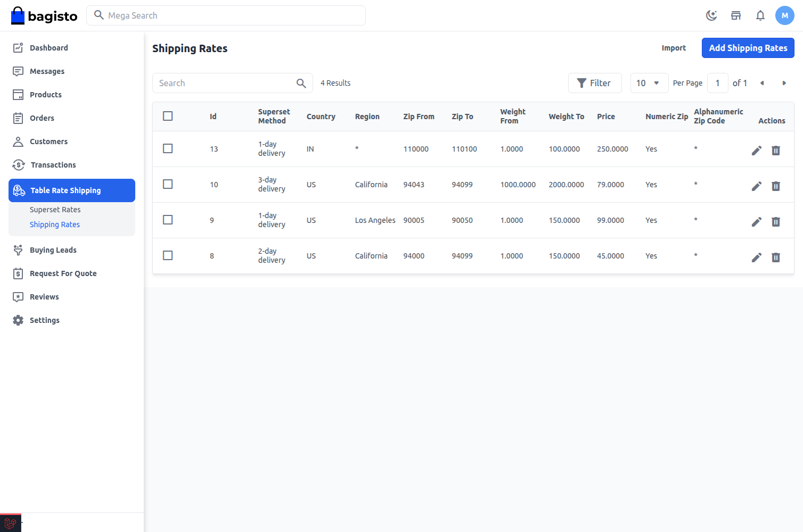Select all rows with the header checkbox

pyautogui.click(x=168, y=115)
